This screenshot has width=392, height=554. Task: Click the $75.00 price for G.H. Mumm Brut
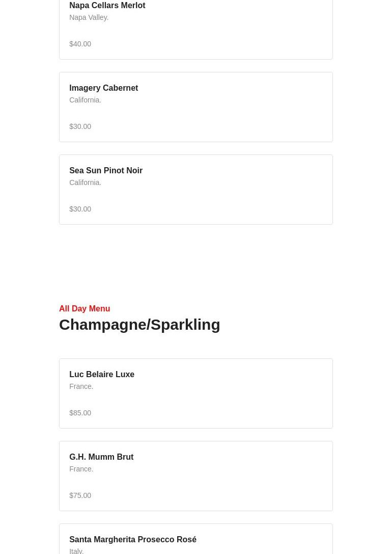point(80,495)
